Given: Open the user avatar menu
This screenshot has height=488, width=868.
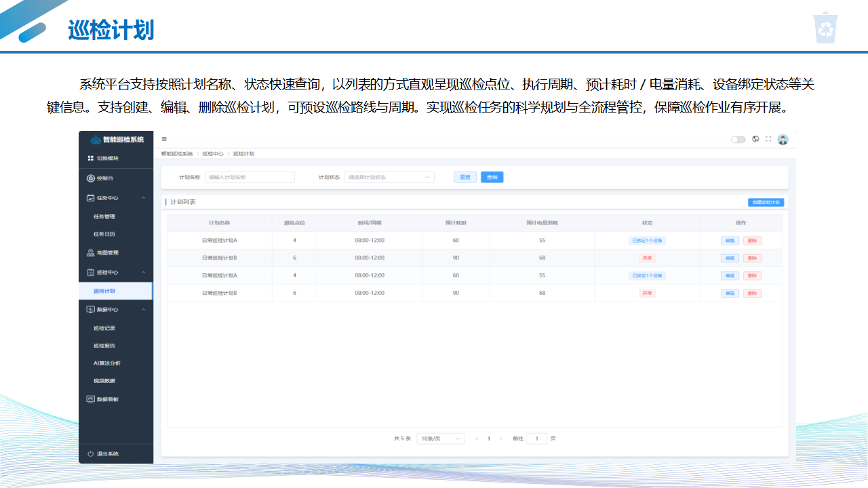Looking at the screenshot, I should pyautogui.click(x=783, y=140).
